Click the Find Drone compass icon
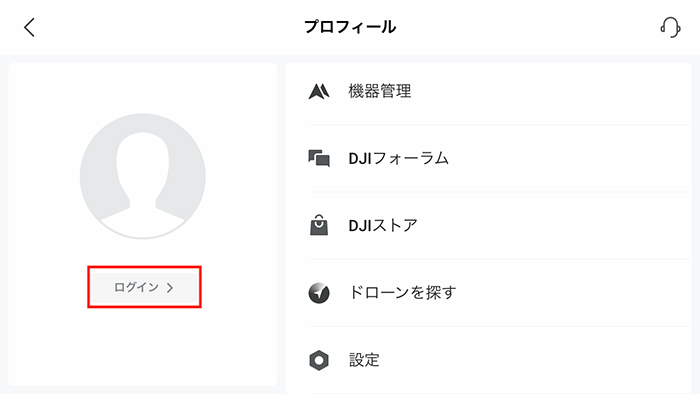This screenshot has width=700, height=394. pos(319,293)
